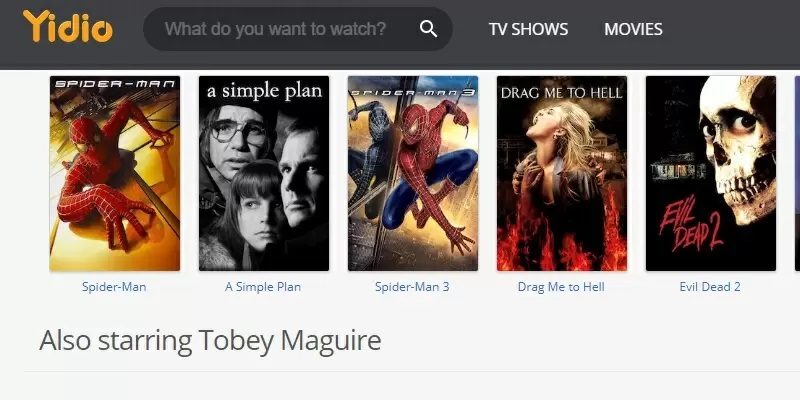This screenshot has height=400, width=800.
Task: Open the MOVIES menu
Action: (x=633, y=29)
